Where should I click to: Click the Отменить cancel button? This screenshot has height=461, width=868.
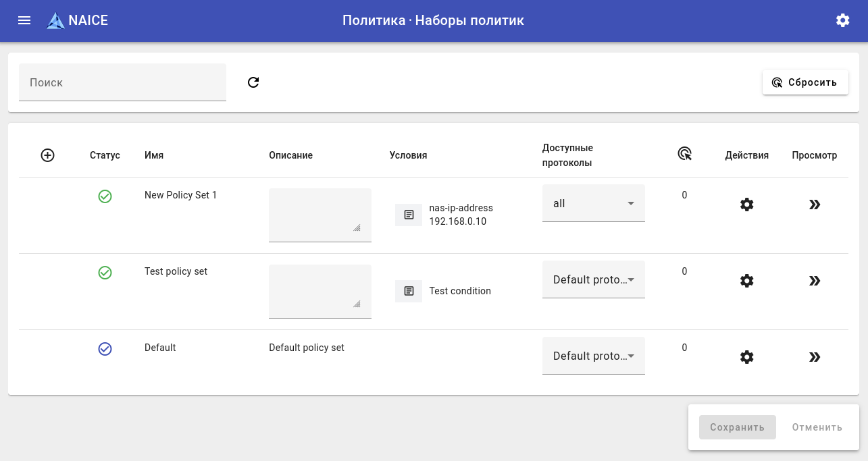(817, 427)
